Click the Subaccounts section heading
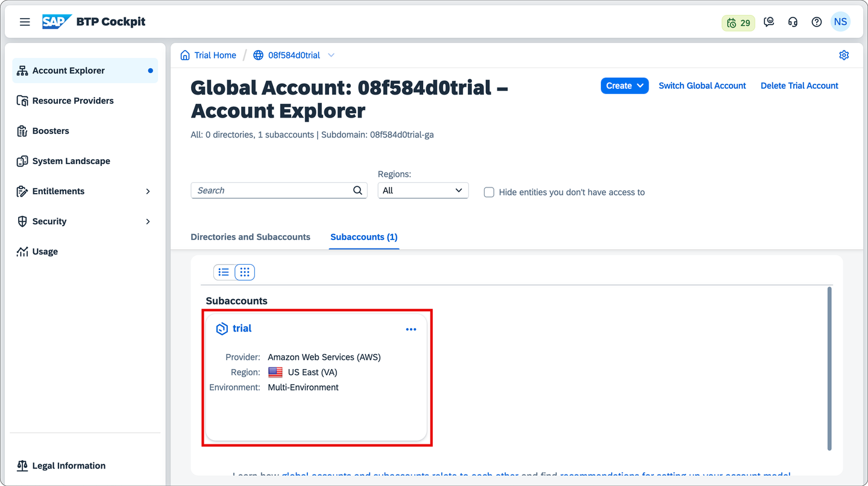The width and height of the screenshot is (868, 486). pyautogui.click(x=236, y=301)
